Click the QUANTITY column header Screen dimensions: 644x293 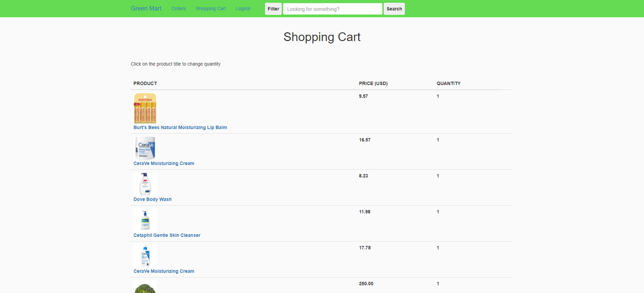(448, 83)
